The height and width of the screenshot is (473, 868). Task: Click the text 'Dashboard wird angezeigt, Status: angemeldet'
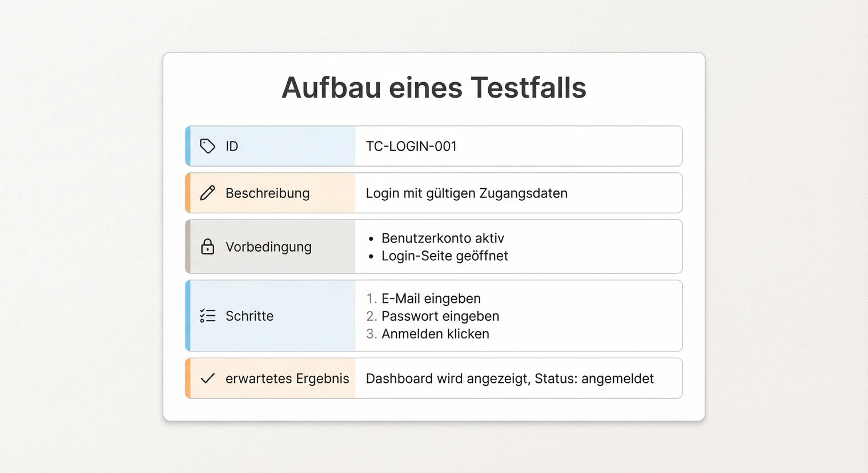[510, 378]
